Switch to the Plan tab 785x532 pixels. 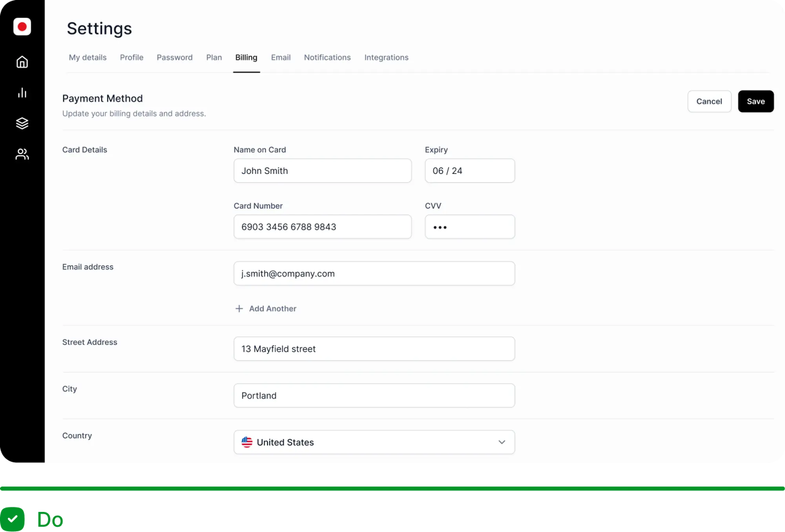click(x=214, y=57)
